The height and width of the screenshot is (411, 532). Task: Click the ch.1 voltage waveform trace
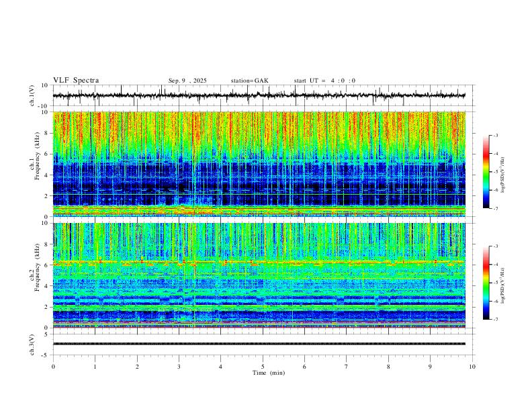[259, 95]
